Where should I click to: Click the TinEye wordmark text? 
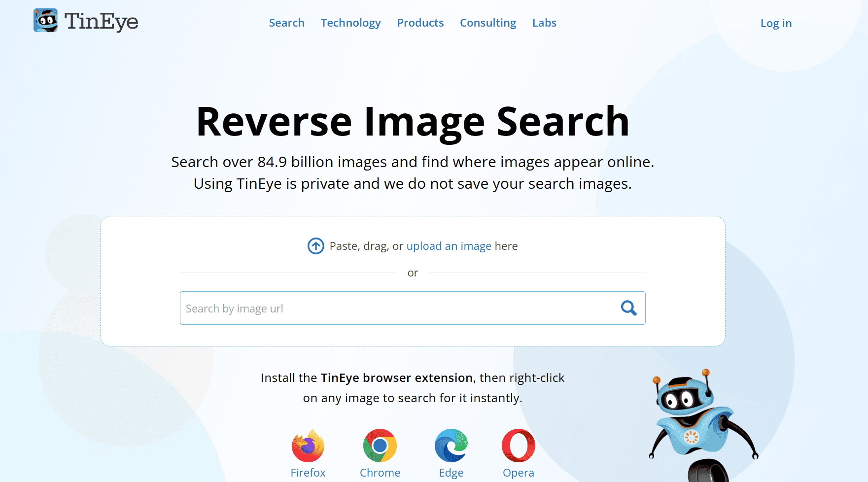[x=102, y=21]
